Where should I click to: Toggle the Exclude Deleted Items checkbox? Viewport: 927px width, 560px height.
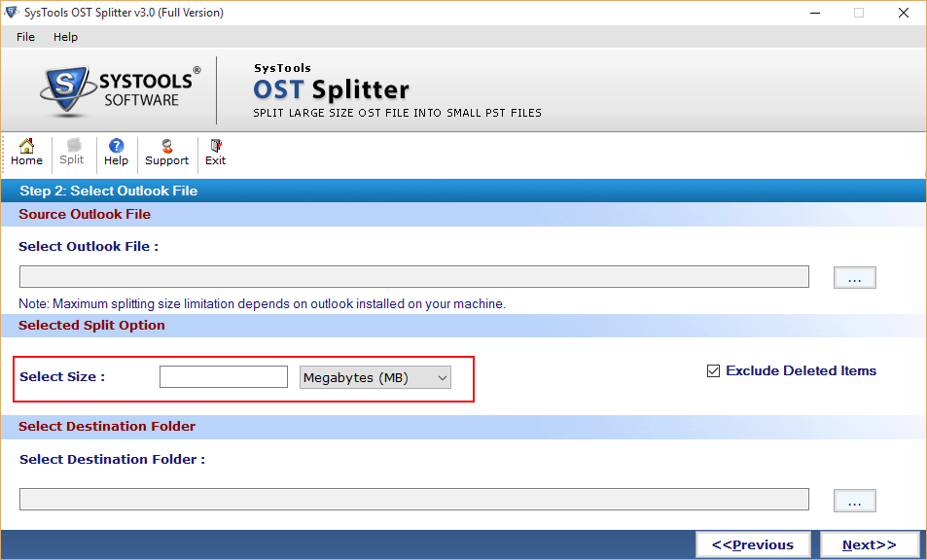(714, 371)
